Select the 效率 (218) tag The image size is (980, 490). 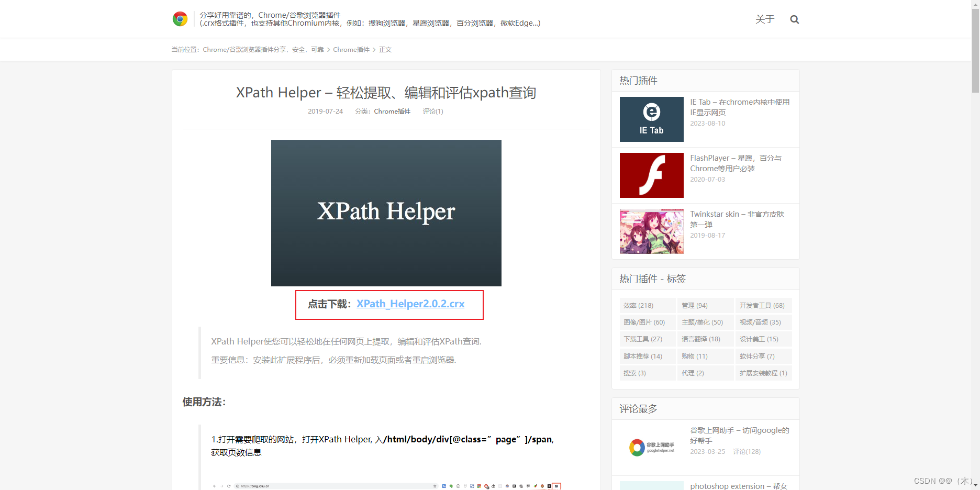pyautogui.click(x=648, y=306)
